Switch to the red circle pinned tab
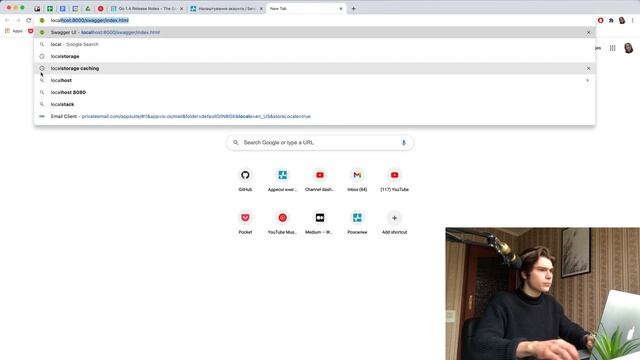 point(100,8)
